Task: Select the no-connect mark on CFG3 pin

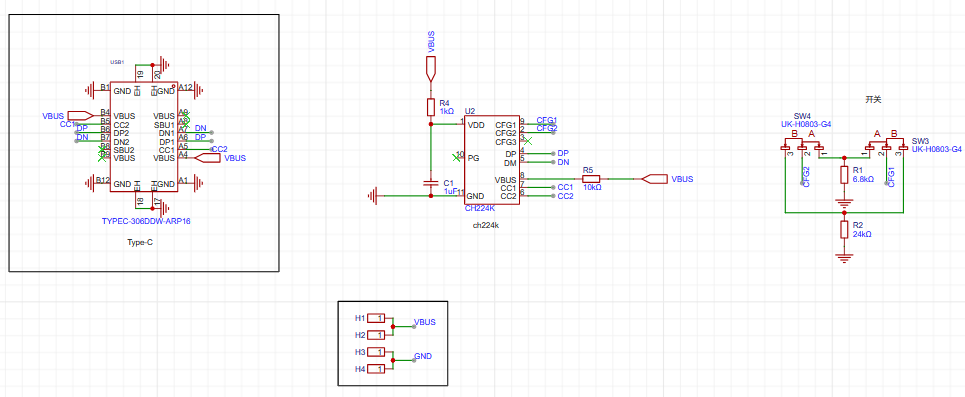Action: [x=527, y=142]
